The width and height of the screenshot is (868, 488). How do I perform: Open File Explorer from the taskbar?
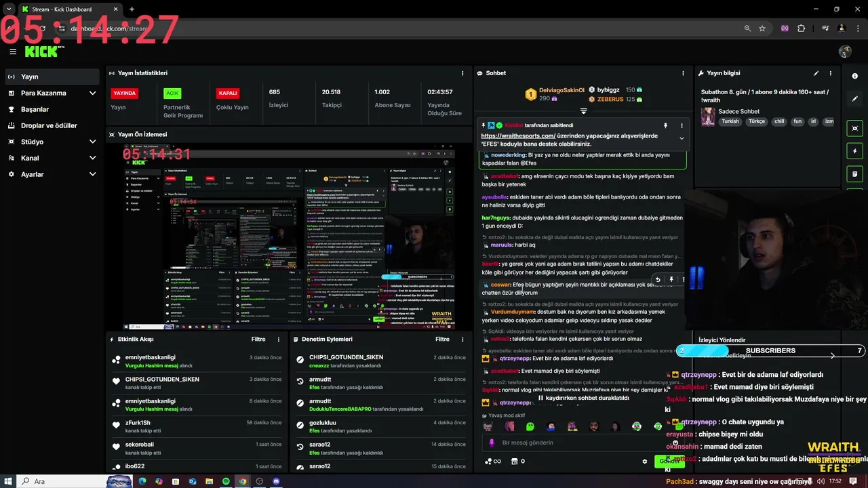point(210,481)
